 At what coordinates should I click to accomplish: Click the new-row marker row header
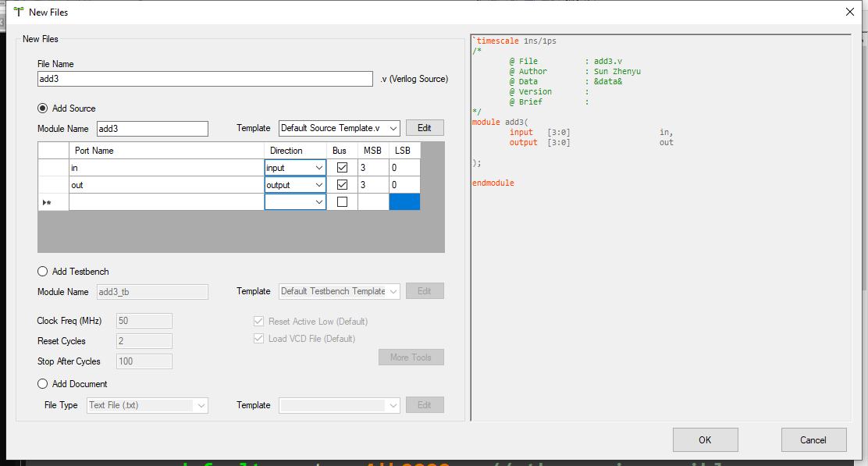point(53,202)
